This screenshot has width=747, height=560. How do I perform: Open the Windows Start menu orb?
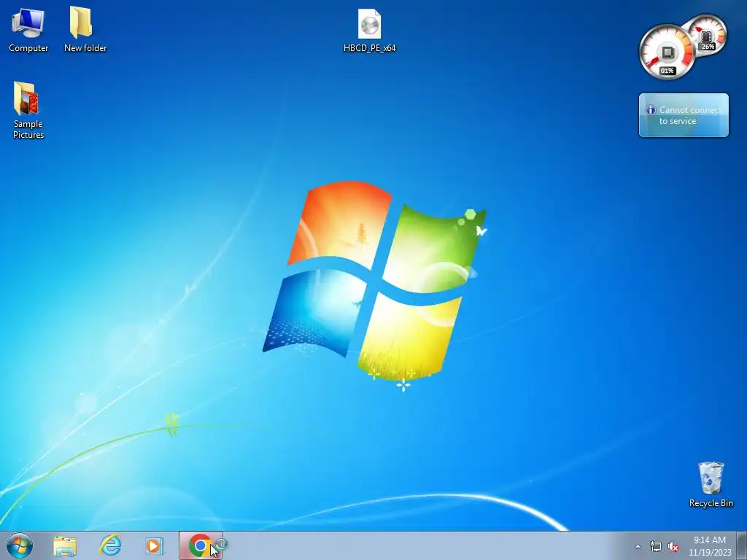20,545
